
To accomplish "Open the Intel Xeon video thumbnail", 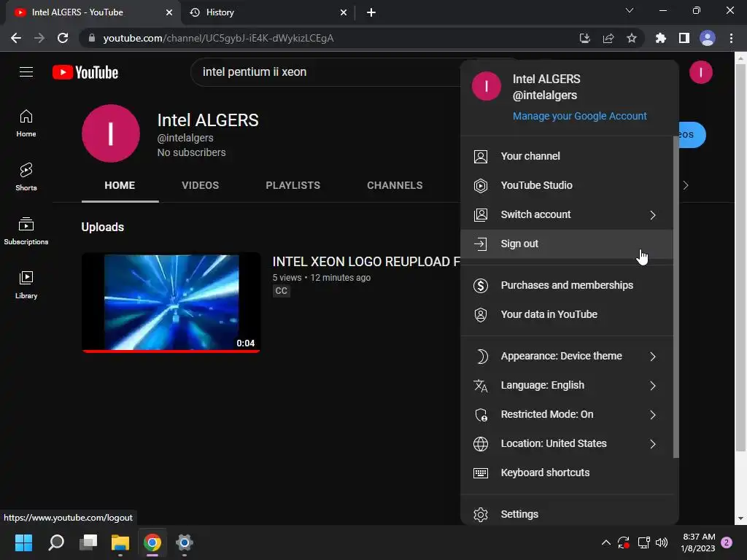I will click(x=171, y=303).
